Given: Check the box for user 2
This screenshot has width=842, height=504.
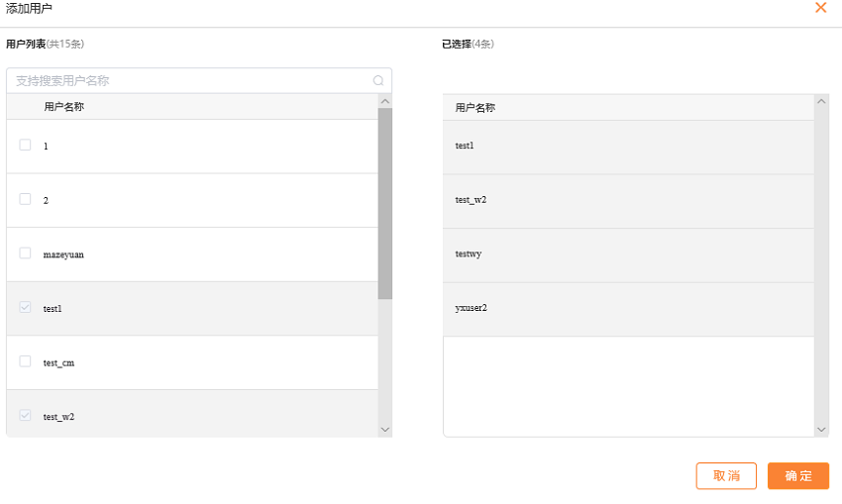Looking at the screenshot, I should pos(25,199).
